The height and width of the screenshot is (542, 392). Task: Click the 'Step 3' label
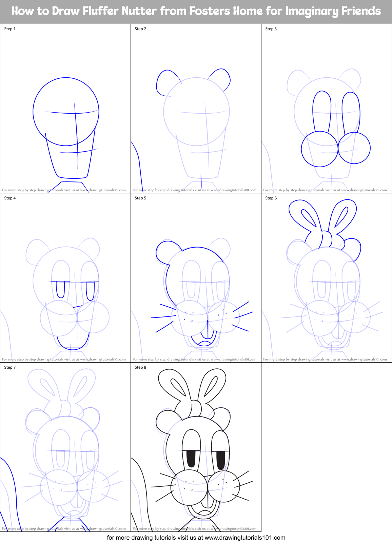[271, 29]
